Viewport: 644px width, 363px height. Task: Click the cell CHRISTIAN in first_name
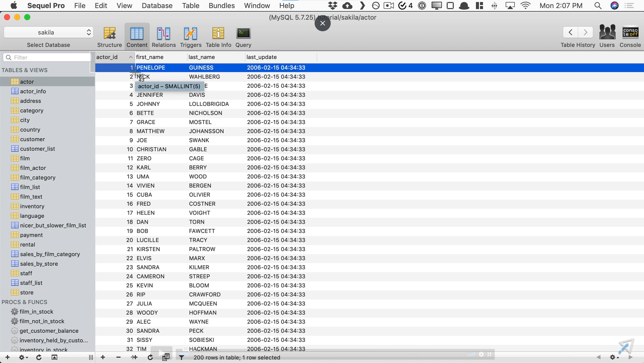coord(151,149)
